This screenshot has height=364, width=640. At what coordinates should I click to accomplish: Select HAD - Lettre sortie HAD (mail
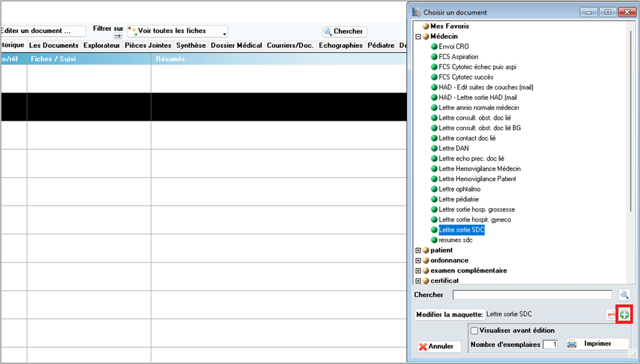click(478, 97)
